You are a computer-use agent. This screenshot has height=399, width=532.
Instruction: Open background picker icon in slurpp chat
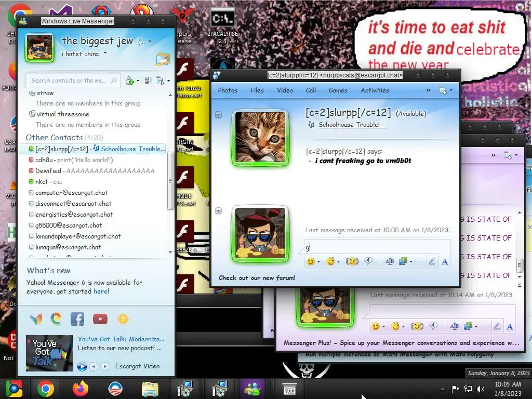[403, 261]
